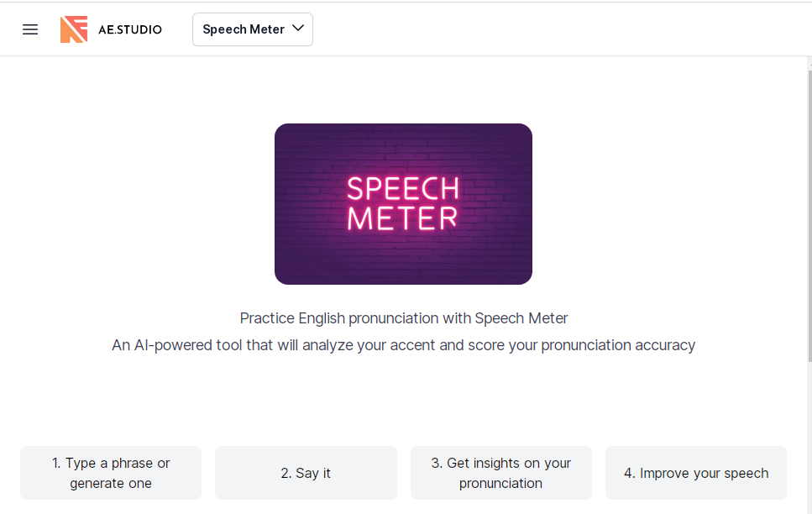This screenshot has width=812, height=514.
Task: Click the hamburger menu's three lines
Action: tap(30, 29)
